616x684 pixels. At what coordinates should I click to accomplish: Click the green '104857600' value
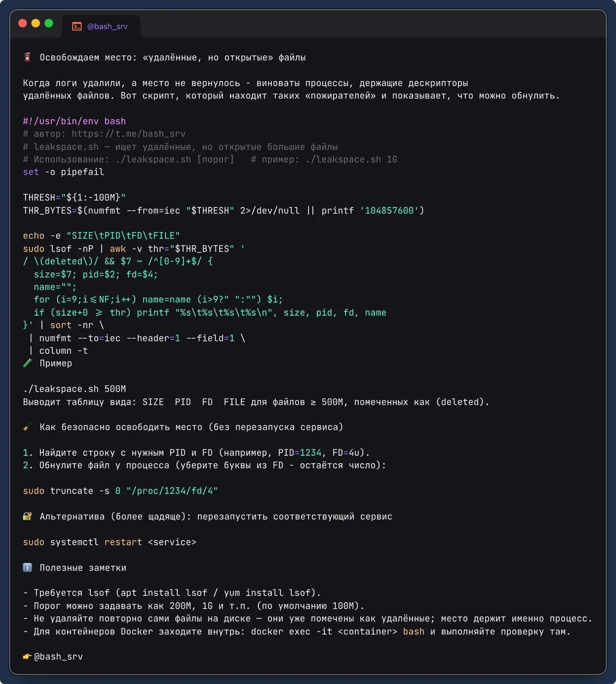coord(389,210)
